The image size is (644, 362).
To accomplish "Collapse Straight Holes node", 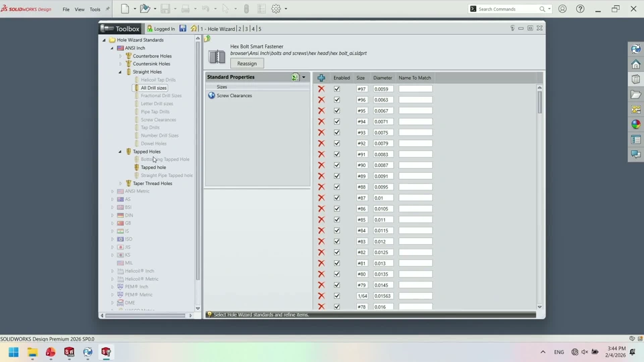I will (x=120, y=72).
